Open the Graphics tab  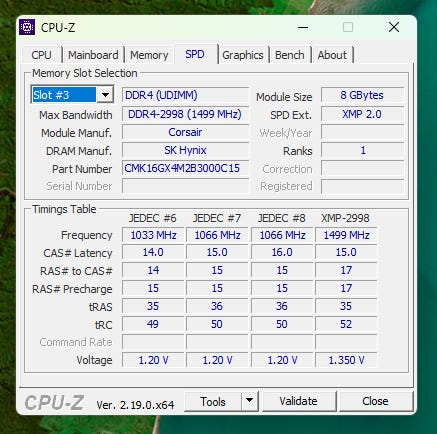(243, 55)
